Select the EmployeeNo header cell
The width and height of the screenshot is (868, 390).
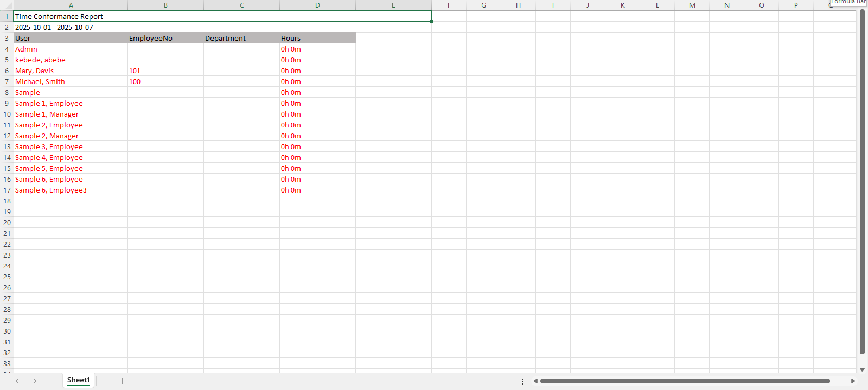pos(165,38)
